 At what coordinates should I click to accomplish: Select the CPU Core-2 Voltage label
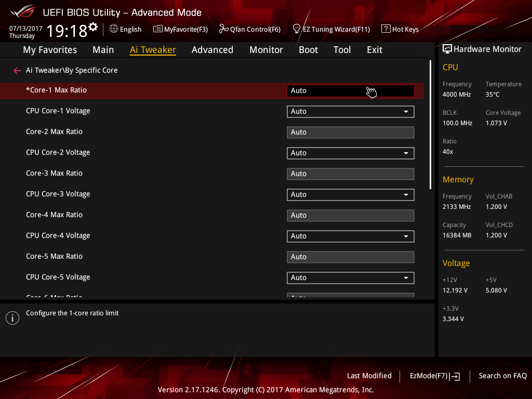pyautogui.click(x=58, y=152)
